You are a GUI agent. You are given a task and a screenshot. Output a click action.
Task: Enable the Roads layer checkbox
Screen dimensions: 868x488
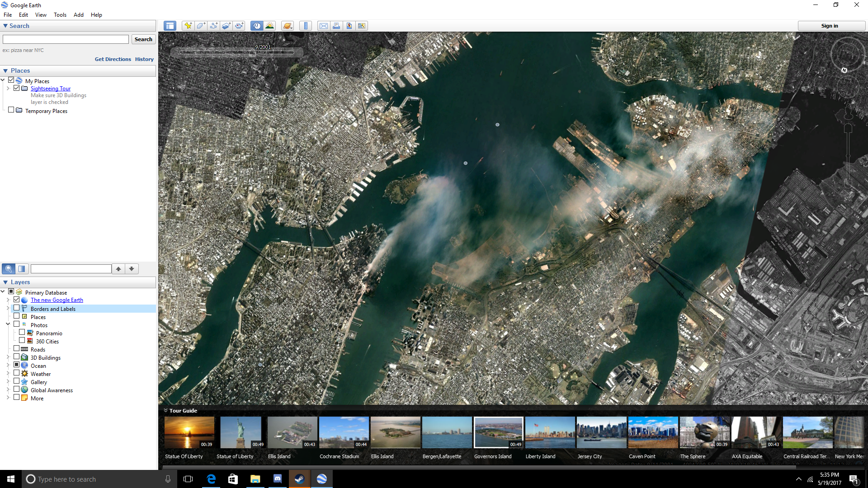17,349
